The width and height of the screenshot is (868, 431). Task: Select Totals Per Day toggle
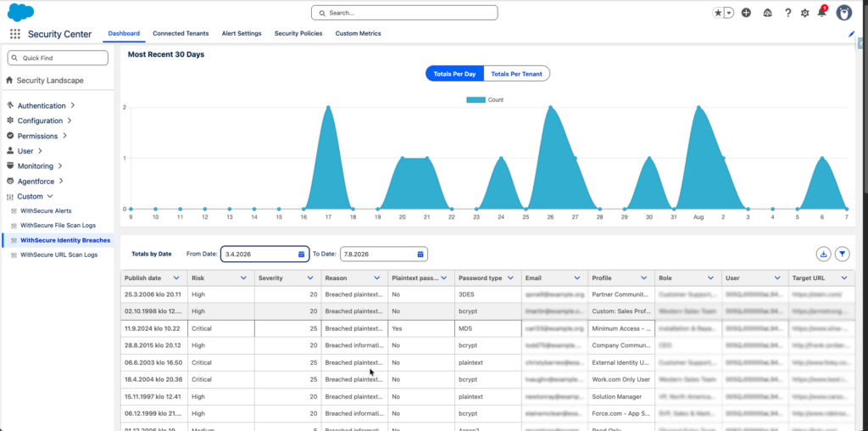[454, 74]
